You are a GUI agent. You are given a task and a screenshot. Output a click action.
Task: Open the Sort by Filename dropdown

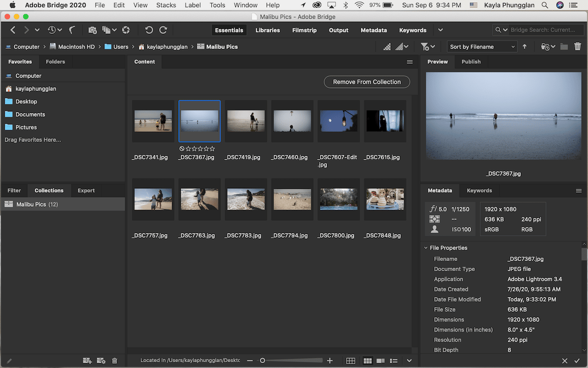tap(482, 46)
